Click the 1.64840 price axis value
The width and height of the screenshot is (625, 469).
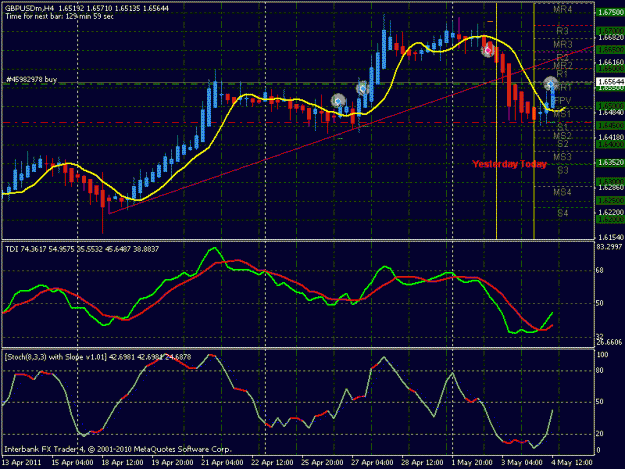(x=610, y=112)
